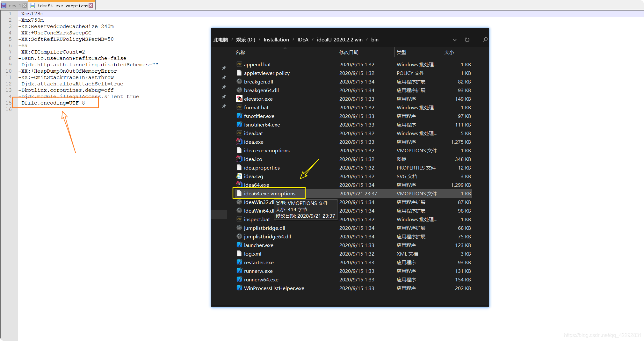Click the breakgen64.dll gear icon
Image resolution: width=644 pixels, height=341 pixels.
[x=239, y=90]
